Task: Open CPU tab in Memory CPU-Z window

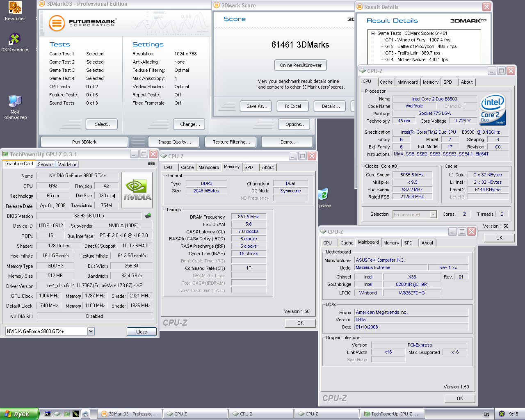Action: [168, 167]
